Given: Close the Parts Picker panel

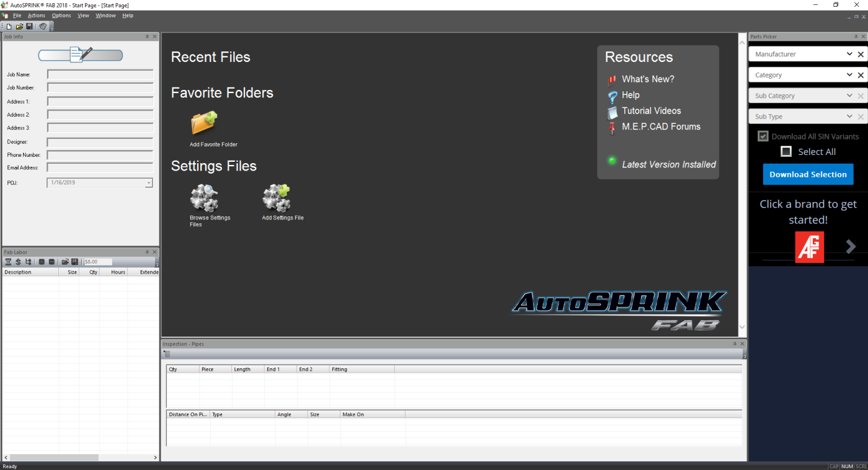Looking at the screenshot, I should tap(864, 37).
